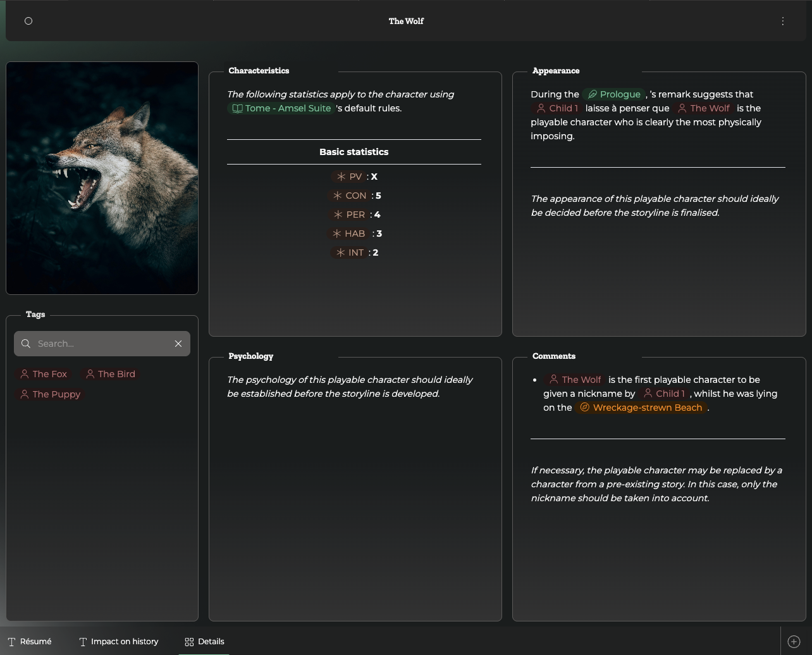The height and width of the screenshot is (655, 812).
Task: Click the CON statistic chip
Action: [350, 196]
